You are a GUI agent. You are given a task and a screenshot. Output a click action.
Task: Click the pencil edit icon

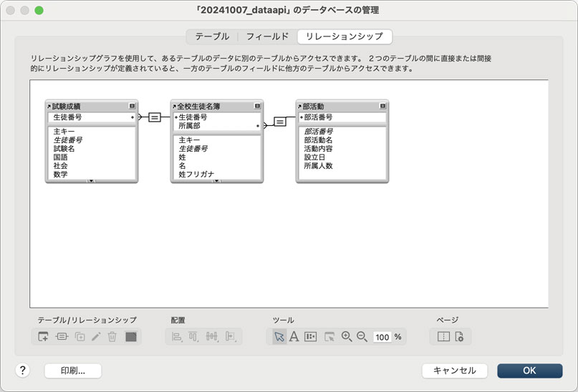[x=96, y=336]
